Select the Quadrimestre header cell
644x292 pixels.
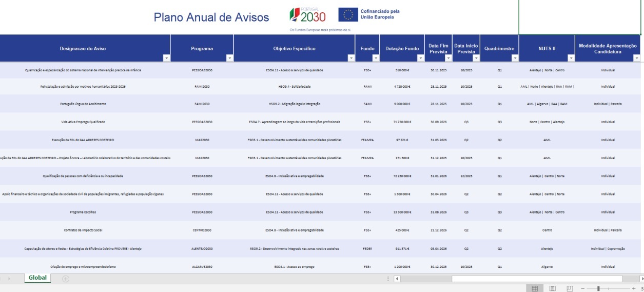click(x=499, y=48)
